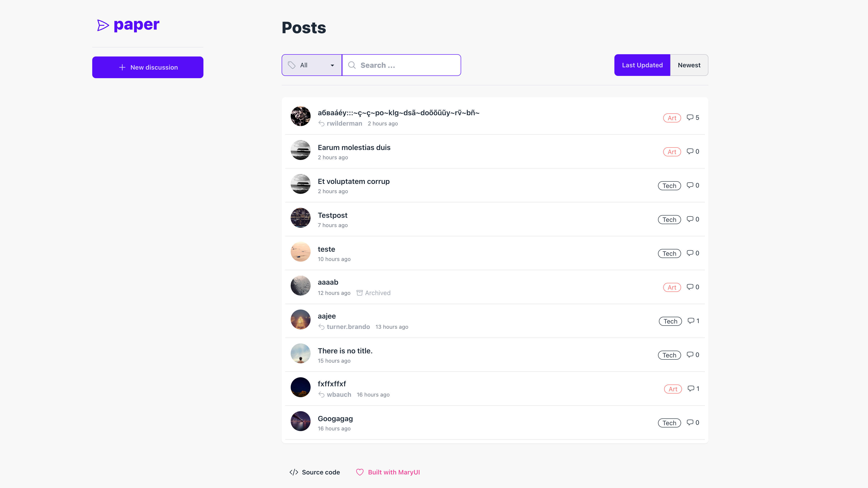Click the Googagag post thumbnail
The height and width of the screenshot is (488, 868).
(300, 421)
